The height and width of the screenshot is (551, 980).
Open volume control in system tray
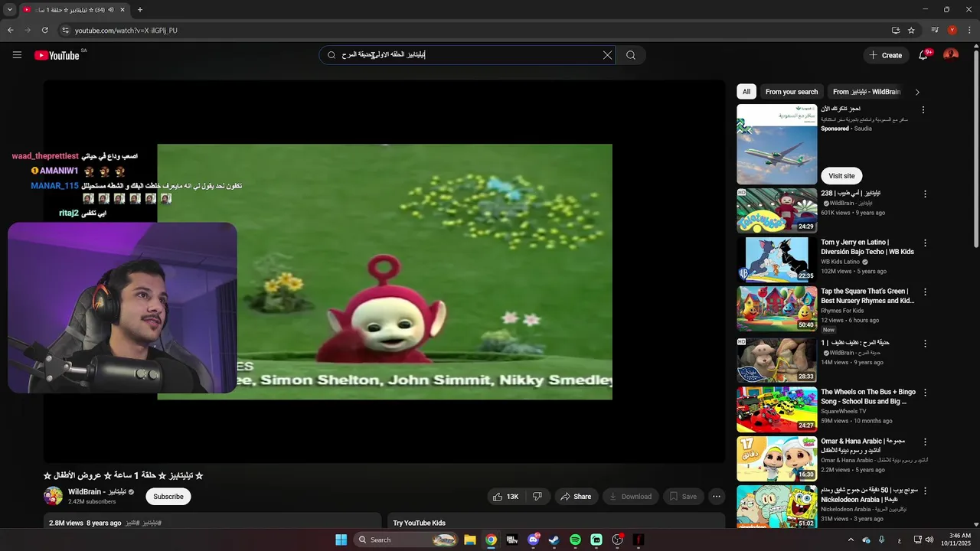point(929,540)
